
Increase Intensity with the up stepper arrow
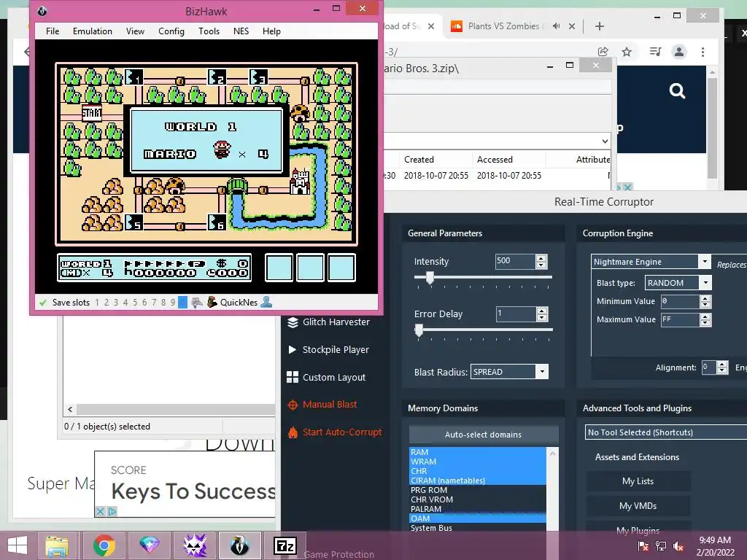pos(541,258)
